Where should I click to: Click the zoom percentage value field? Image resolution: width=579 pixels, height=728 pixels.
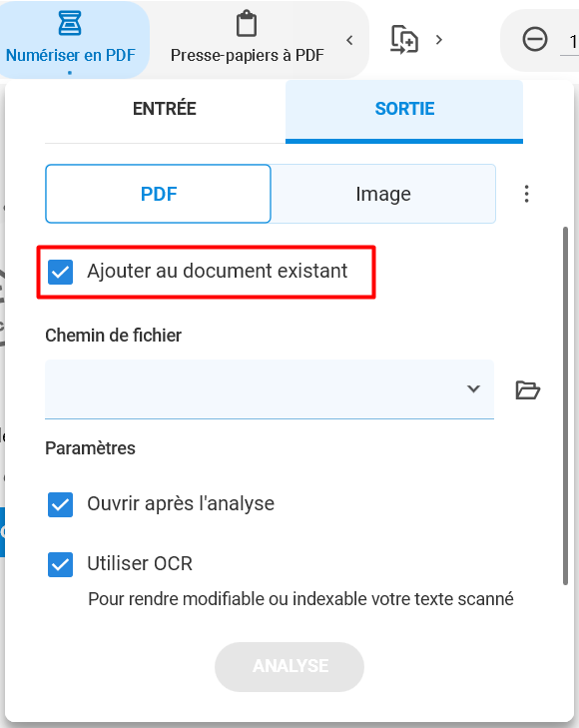tap(571, 43)
